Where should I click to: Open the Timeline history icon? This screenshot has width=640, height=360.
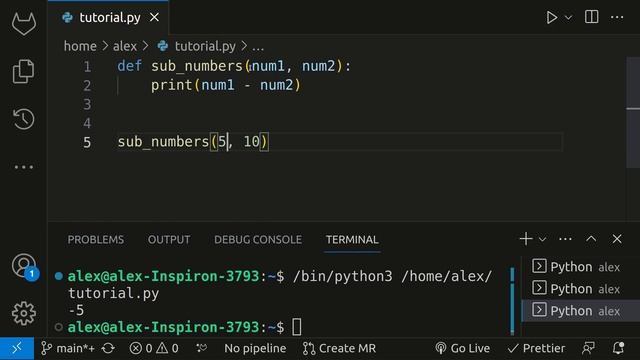23,119
